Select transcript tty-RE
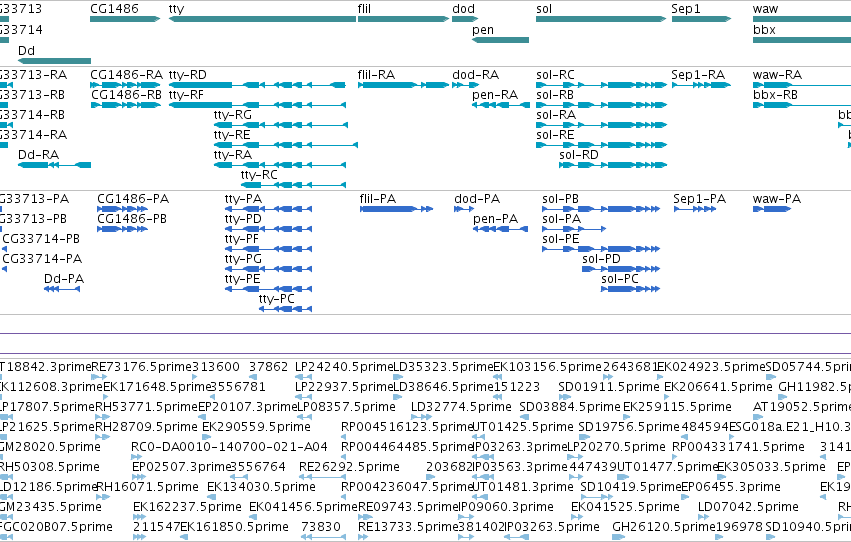Image resolution: width=851 pixels, height=542 pixels. coord(286,145)
